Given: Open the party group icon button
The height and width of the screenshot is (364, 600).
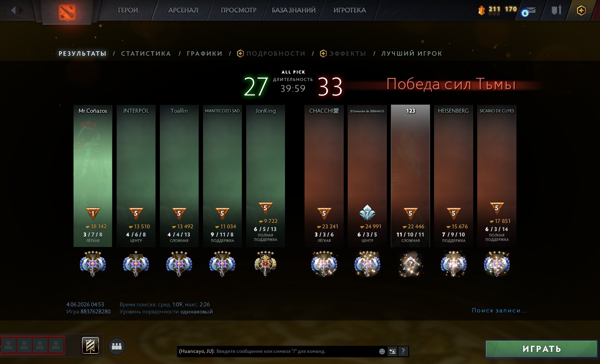Looking at the screenshot, I should pyautogui.click(x=117, y=346).
